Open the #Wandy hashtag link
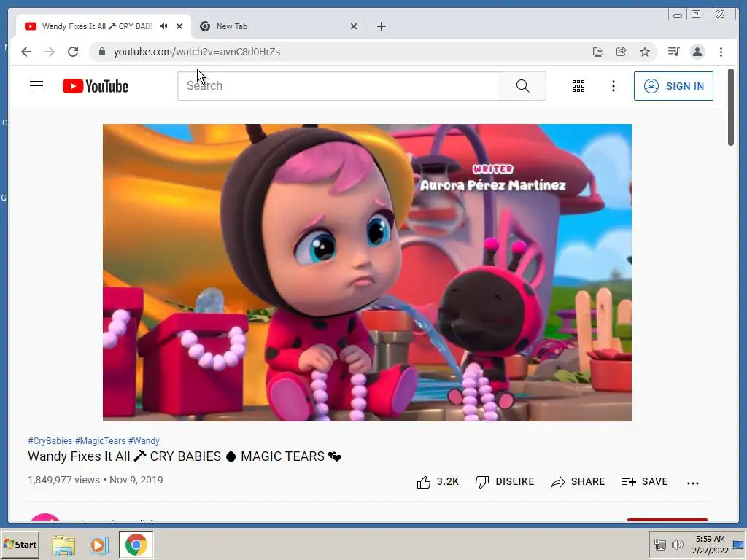Image resolution: width=747 pixels, height=560 pixels. [144, 441]
